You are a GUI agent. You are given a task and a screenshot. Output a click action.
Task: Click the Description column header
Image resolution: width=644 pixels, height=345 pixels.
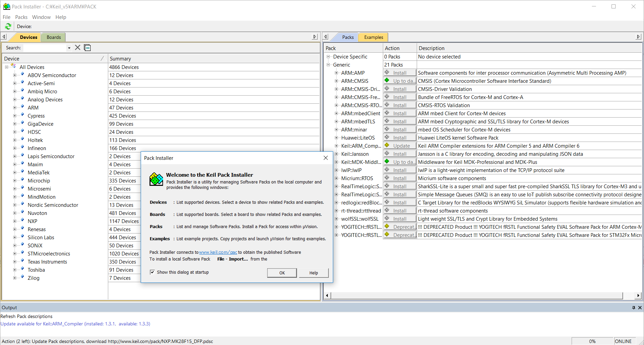pyautogui.click(x=529, y=48)
